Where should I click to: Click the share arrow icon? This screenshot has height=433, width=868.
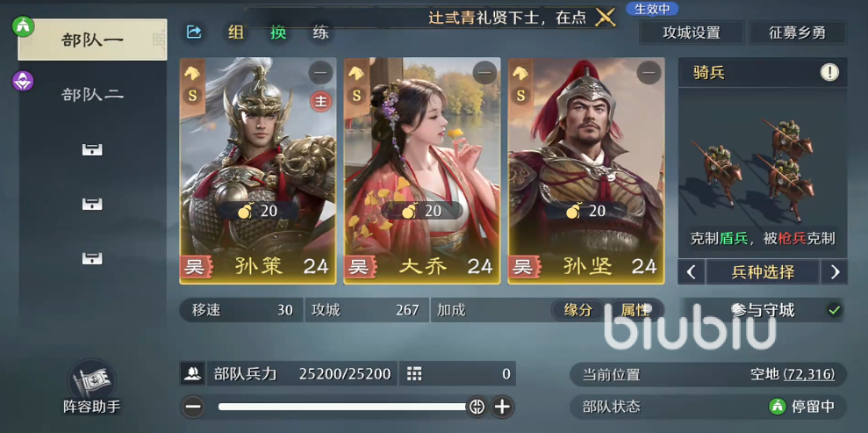[194, 32]
